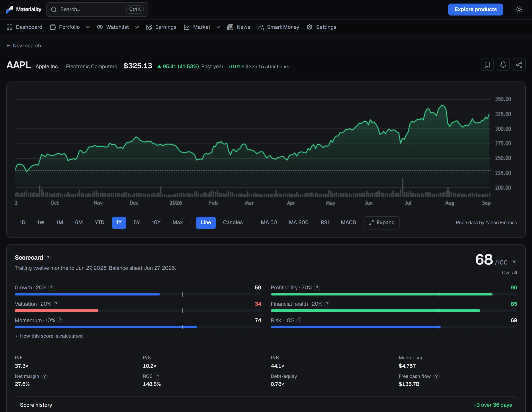Open Dashboard from the navigation bar
The image size is (532, 412).
tap(24, 27)
